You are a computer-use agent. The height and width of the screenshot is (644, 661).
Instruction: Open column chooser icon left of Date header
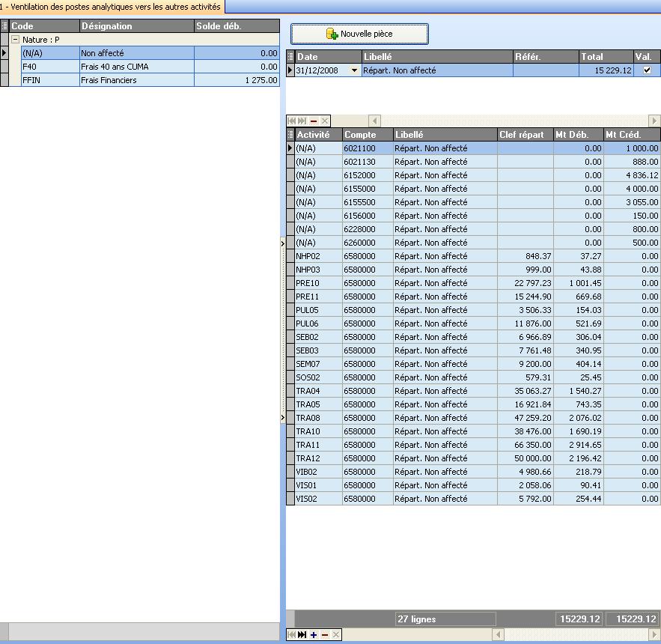click(290, 57)
